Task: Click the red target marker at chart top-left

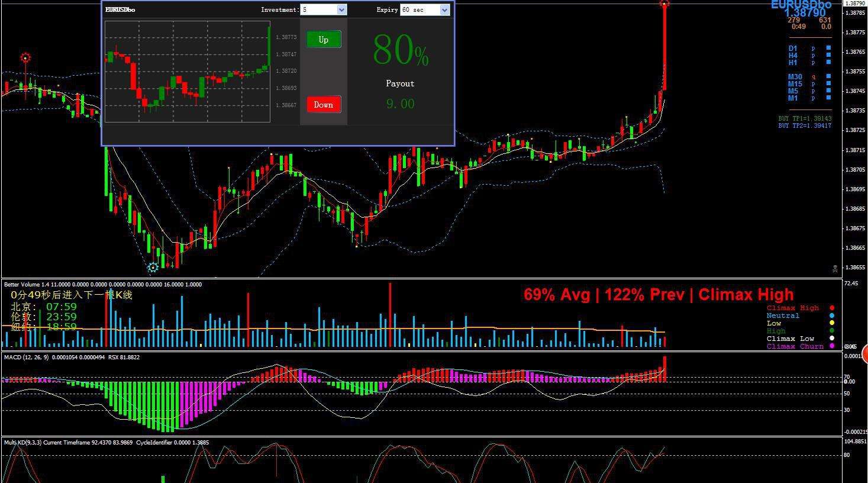Action: coord(25,58)
